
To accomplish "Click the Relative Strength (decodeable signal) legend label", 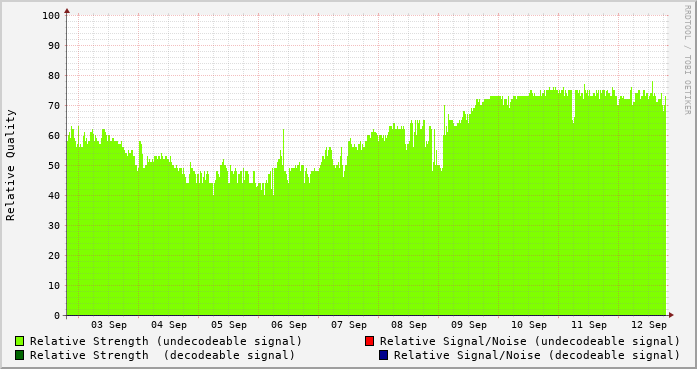I will 162,355.
